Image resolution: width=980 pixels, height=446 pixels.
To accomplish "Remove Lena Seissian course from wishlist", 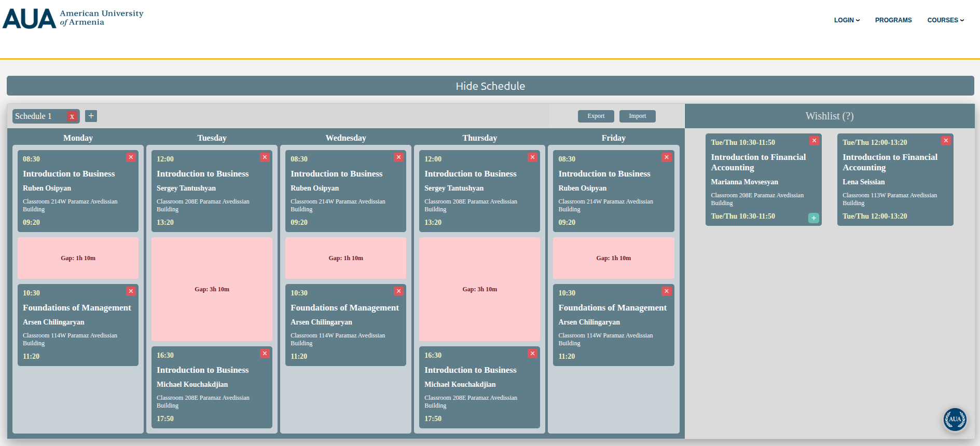I will (x=946, y=141).
